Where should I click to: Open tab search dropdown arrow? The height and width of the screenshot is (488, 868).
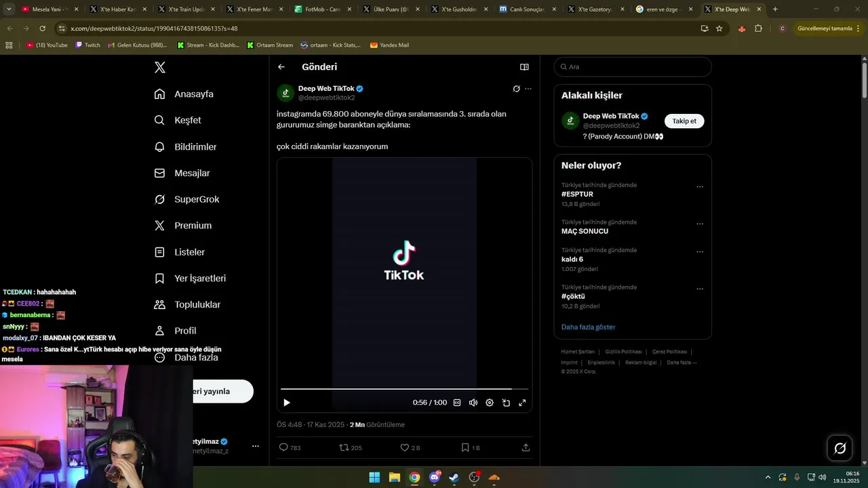[9, 9]
